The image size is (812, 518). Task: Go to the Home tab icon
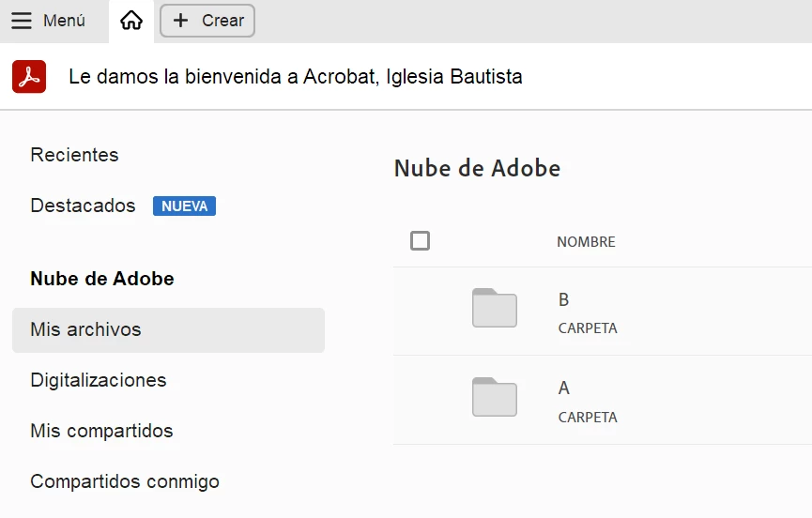(131, 21)
